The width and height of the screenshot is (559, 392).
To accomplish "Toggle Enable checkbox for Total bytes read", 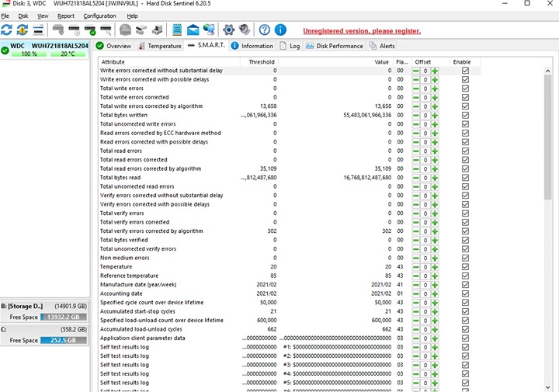I will pyautogui.click(x=465, y=178).
